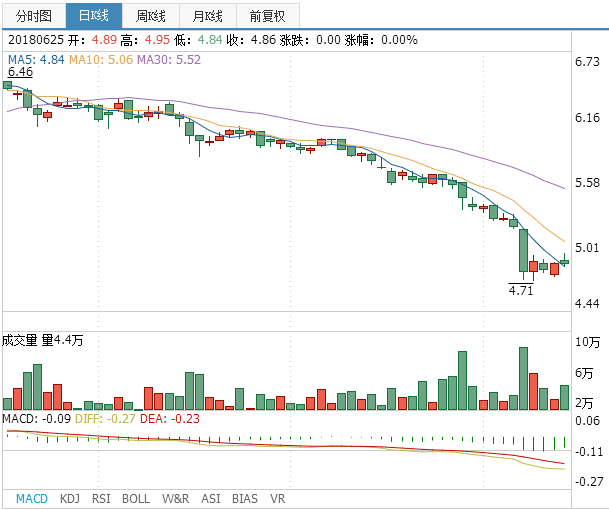
Task: Click the 成交量 量4.4万 label
Action: click(42, 340)
